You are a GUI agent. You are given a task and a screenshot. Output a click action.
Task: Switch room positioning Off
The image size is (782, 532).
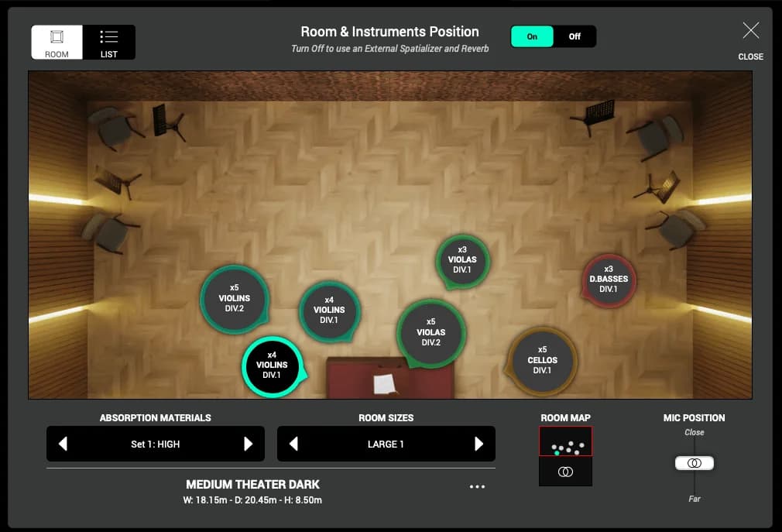[574, 36]
